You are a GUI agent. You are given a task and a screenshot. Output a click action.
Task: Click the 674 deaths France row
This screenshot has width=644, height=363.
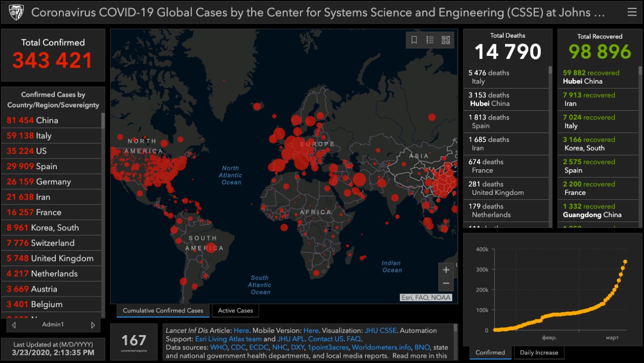(506, 166)
